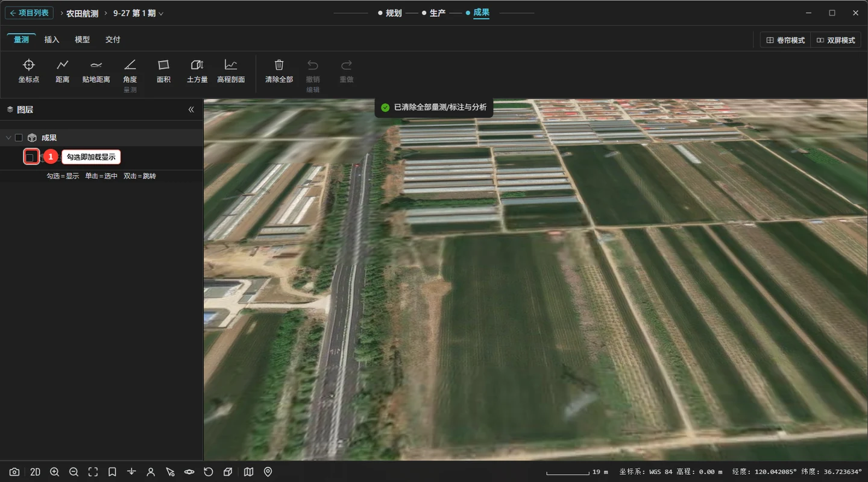
Task: Check the 成果 layer group checkbox
Action: (x=19, y=138)
